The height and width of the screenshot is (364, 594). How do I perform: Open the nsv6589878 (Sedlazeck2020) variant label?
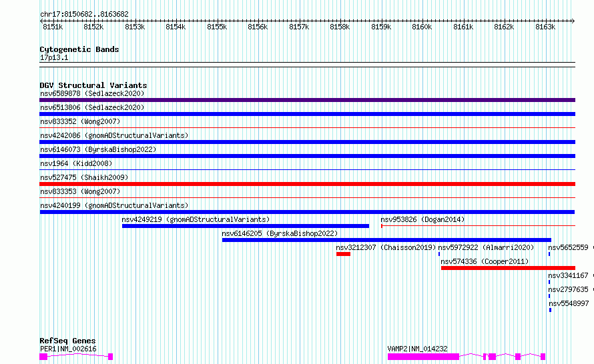pyautogui.click(x=92, y=93)
